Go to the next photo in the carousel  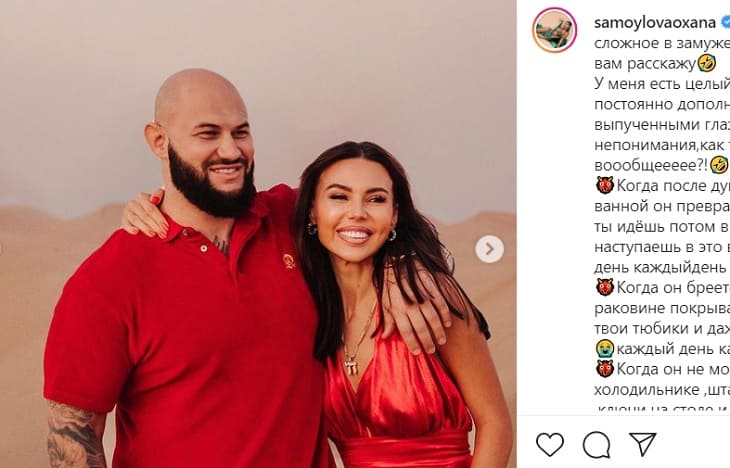click(x=489, y=249)
